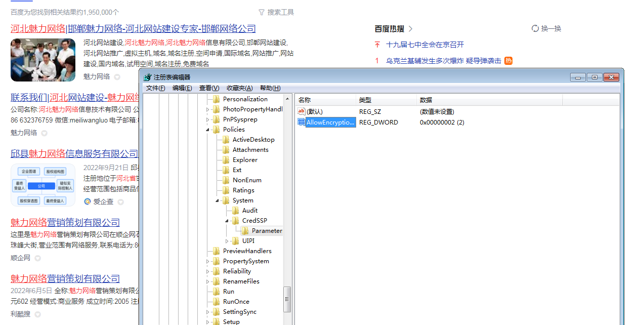Screen dimensions: 644x325
Task: Click the AllowEncryption DWORD value icon
Action: point(301,122)
